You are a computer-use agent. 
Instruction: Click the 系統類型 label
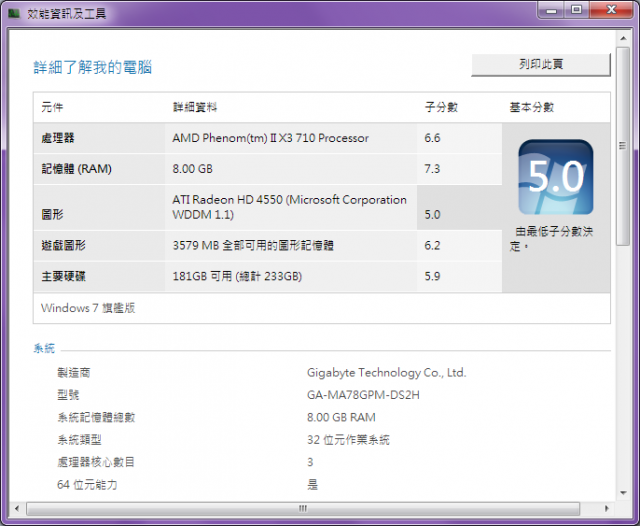(79, 440)
